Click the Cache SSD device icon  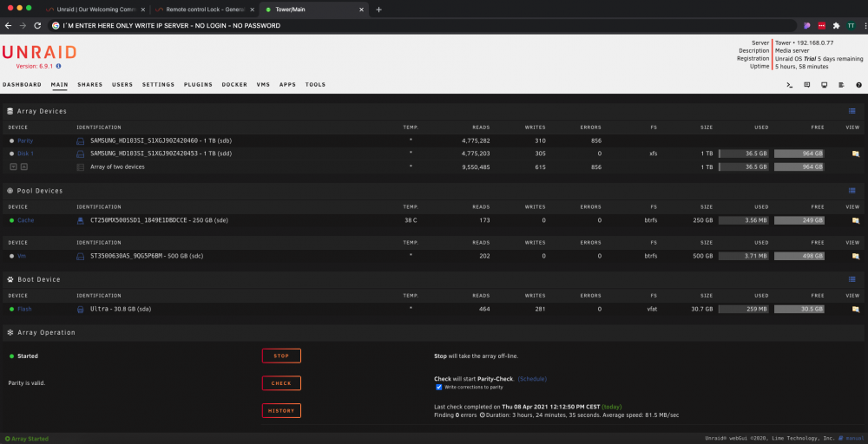[80, 220]
